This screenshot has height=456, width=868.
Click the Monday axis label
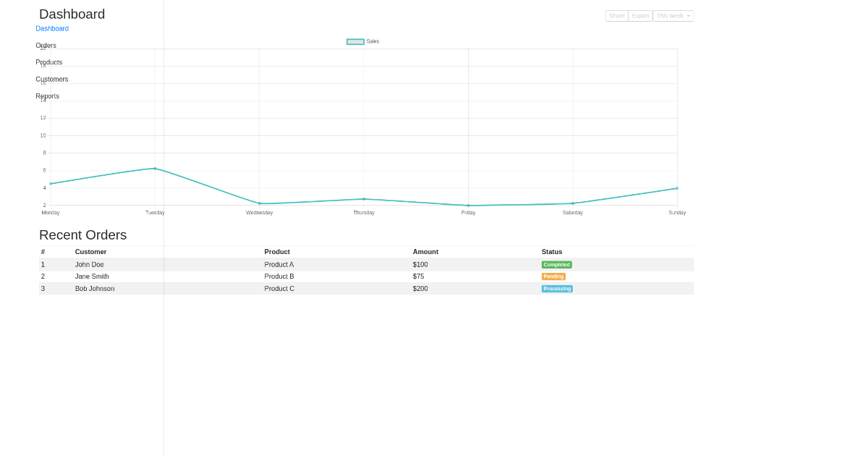(x=51, y=213)
